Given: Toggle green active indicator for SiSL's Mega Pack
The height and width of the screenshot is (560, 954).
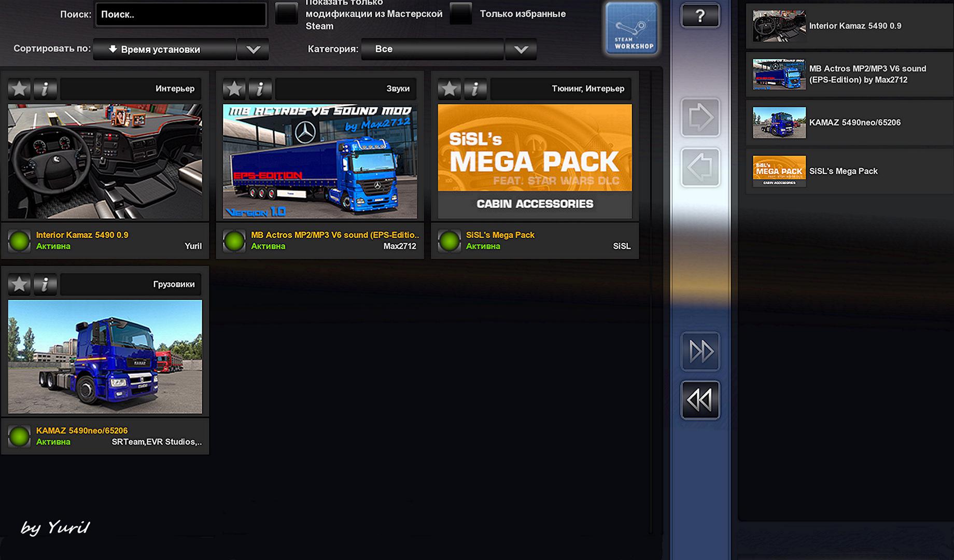Looking at the screenshot, I should point(449,241).
